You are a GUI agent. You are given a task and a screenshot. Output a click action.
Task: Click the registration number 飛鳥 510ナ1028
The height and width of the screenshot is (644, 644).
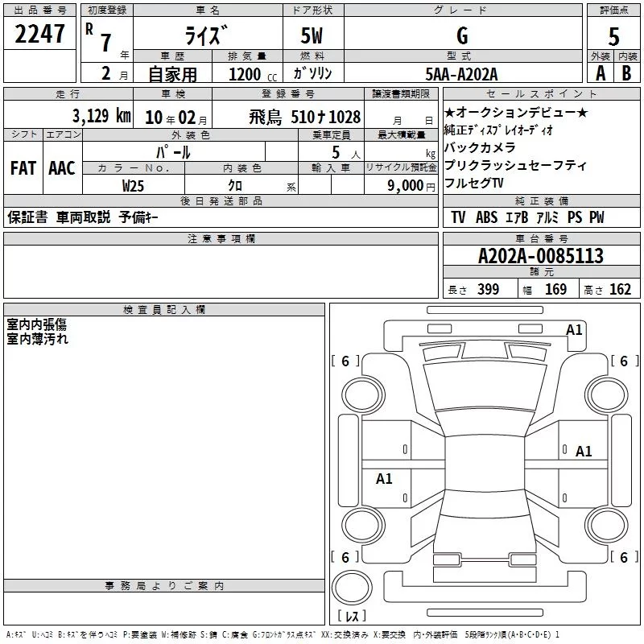point(305,117)
